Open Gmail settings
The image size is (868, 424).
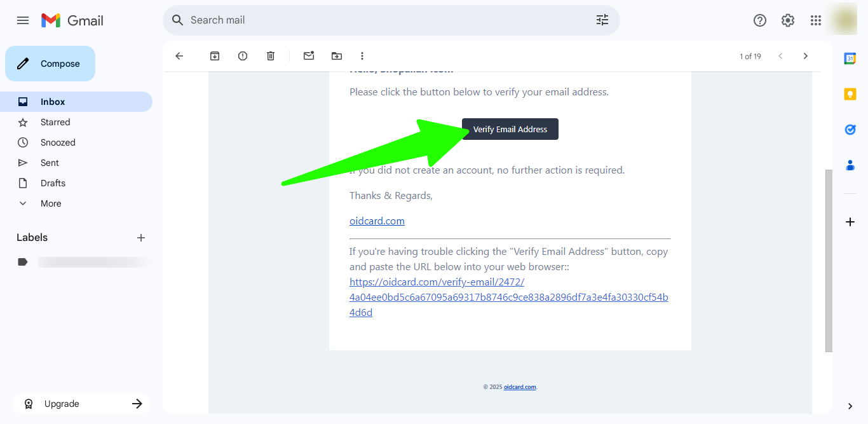point(787,20)
